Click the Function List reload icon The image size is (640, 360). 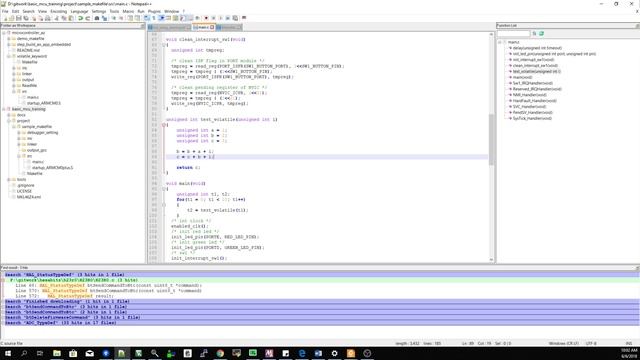pos(541,33)
